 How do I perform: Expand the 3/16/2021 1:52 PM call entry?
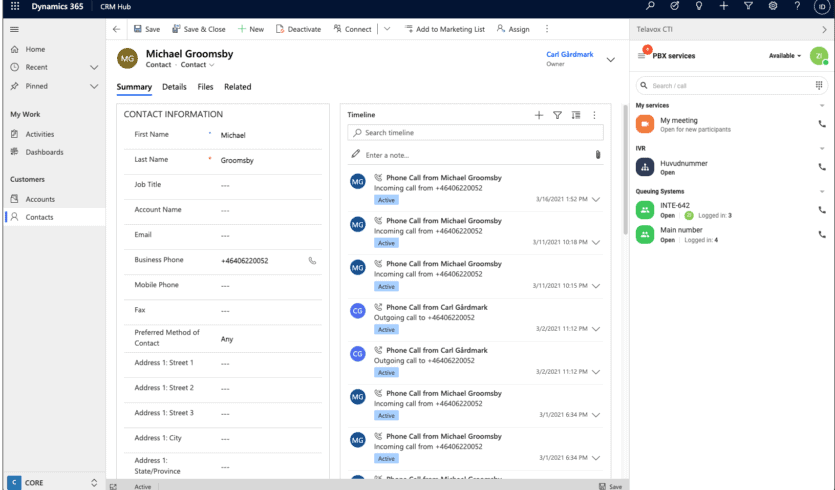pos(596,199)
